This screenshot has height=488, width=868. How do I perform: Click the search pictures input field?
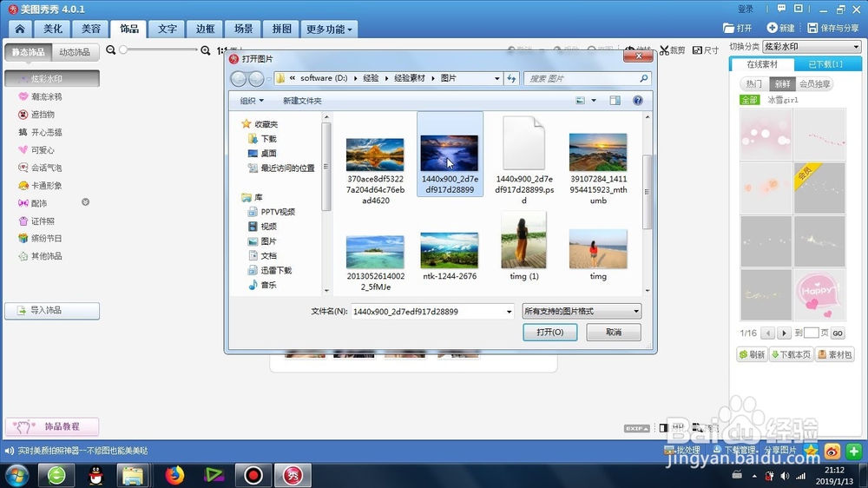pos(581,79)
